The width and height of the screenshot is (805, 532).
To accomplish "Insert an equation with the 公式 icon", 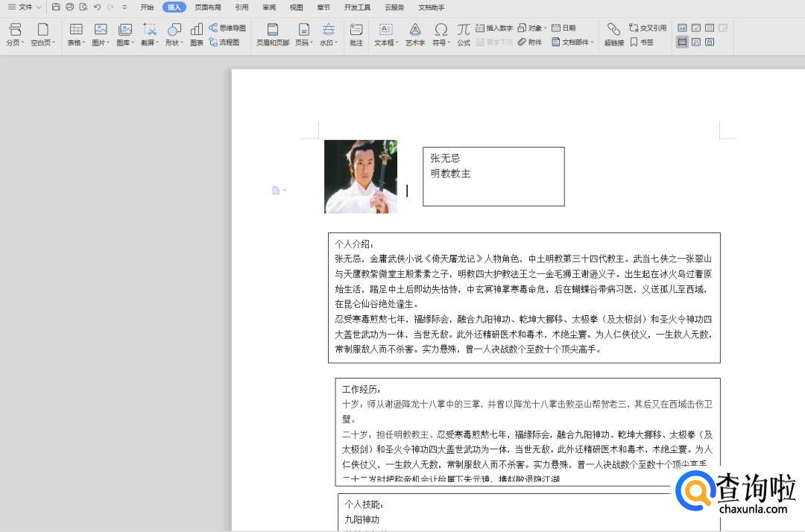I will coord(464,34).
